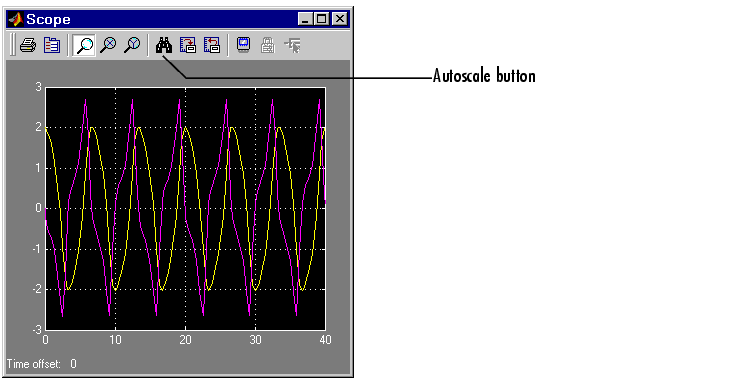Open the Scope Parameters dialog icon
750x382 pixels.
(52, 45)
